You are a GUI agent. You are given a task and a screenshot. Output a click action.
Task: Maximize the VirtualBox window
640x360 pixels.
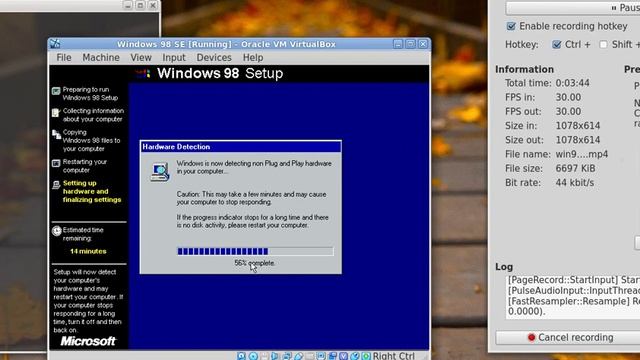pyautogui.click(x=411, y=44)
